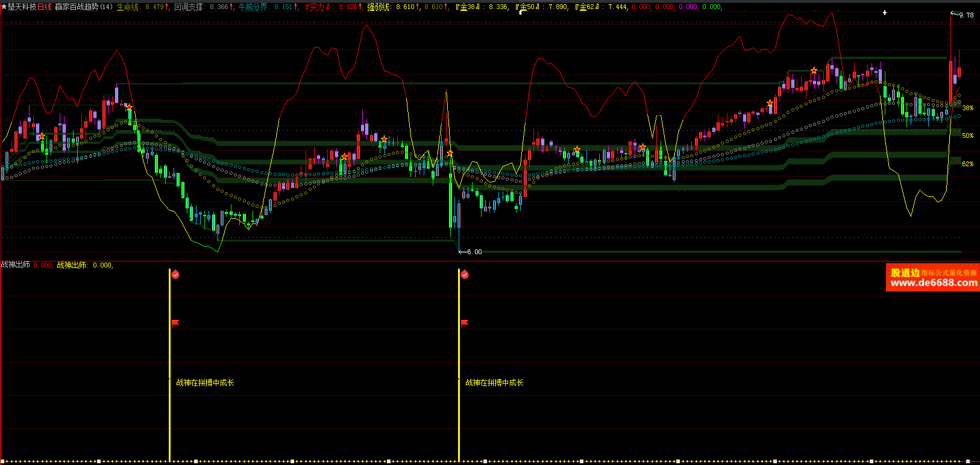
Task: Click the 日线 period label
Action: pos(45,7)
